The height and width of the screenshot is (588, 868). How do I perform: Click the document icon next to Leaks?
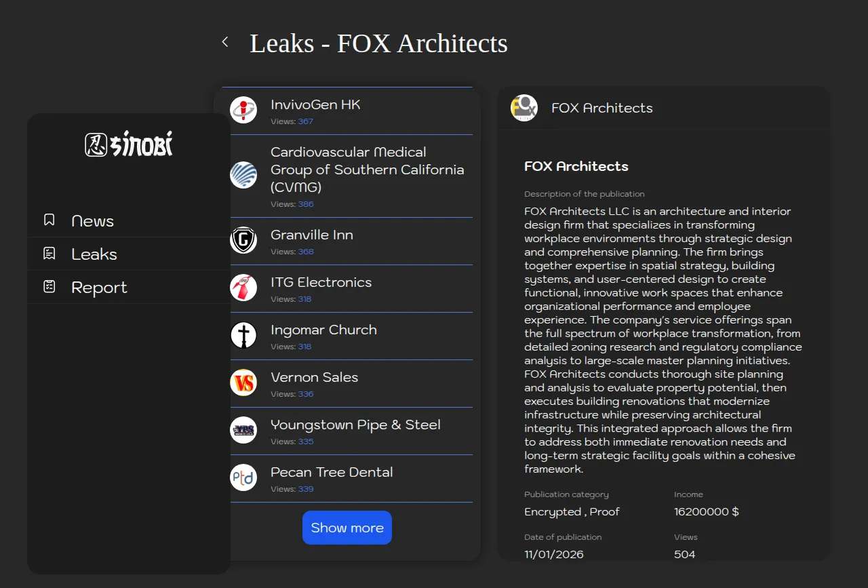pyautogui.click(x=49, y=254)
